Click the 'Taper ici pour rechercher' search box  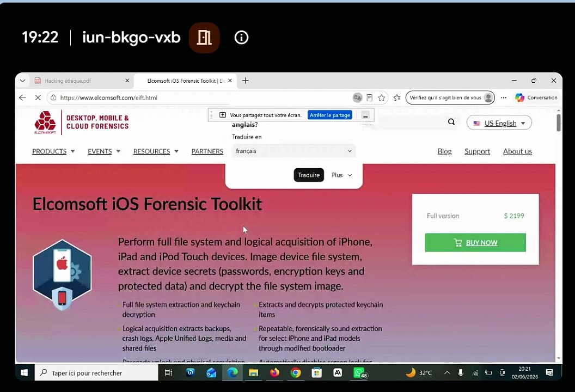(x=96, y=373)
